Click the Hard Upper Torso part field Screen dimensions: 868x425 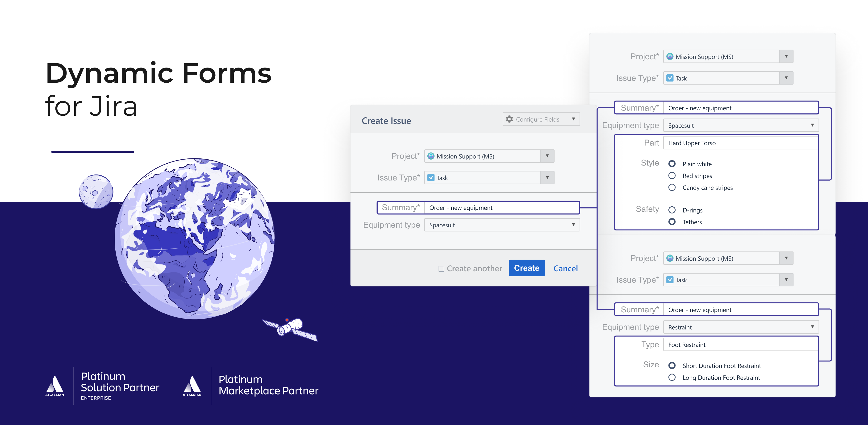point(741,143)
